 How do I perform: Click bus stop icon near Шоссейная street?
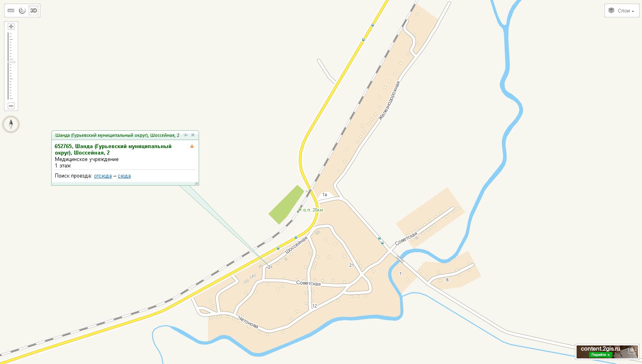pos(296,237)
